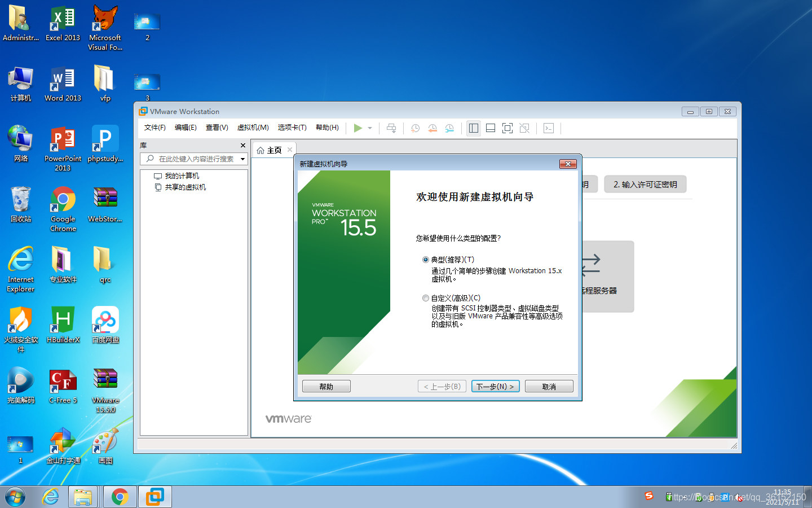The image size is (812, 508).
Task: Close the library panel with X
Action: pos(243,145)
